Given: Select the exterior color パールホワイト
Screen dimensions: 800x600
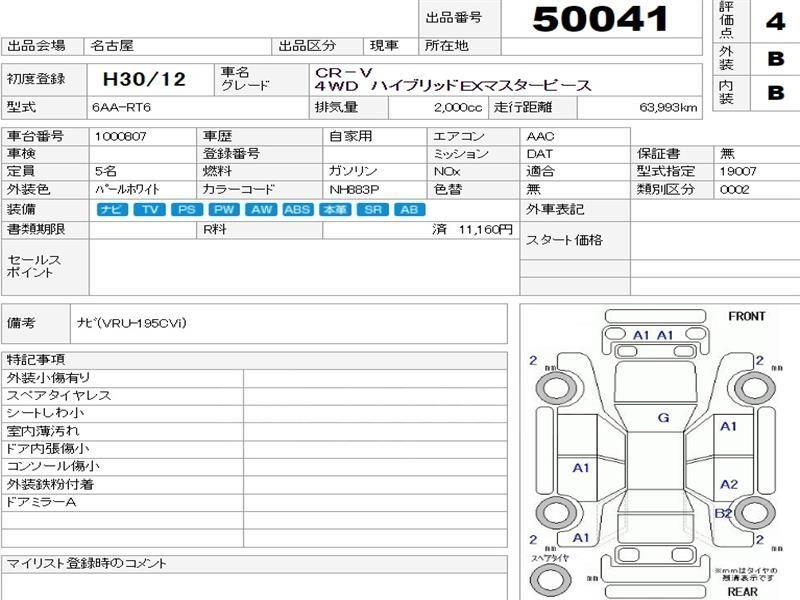Looking at the screenshot, I should [x=127, y=190].
